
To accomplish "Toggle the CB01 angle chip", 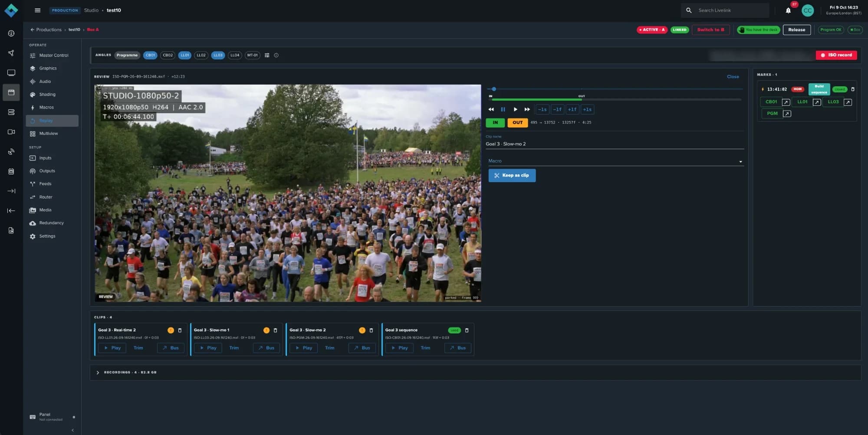I will (150, 55).
